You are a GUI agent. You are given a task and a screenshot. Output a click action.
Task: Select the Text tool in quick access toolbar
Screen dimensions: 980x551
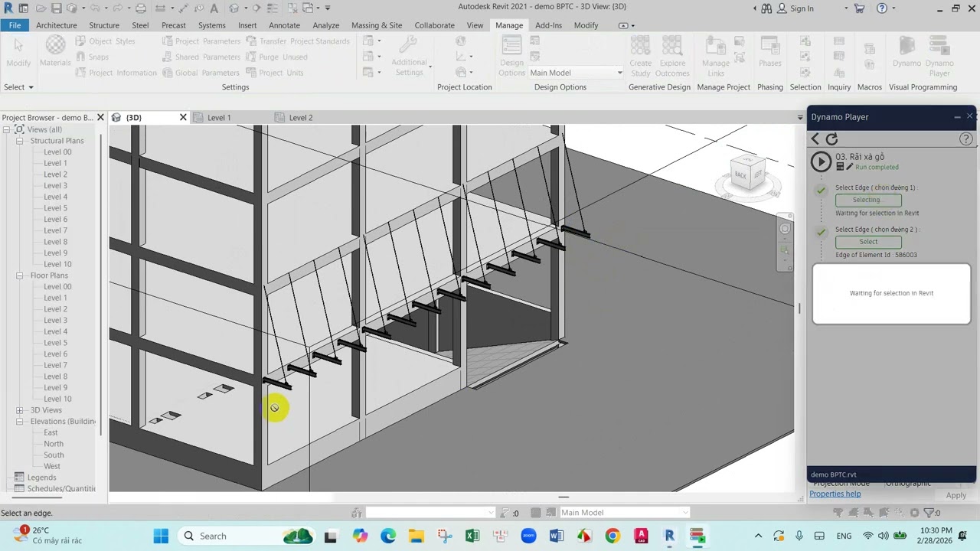pyautogui.click(x=214, y=8)
